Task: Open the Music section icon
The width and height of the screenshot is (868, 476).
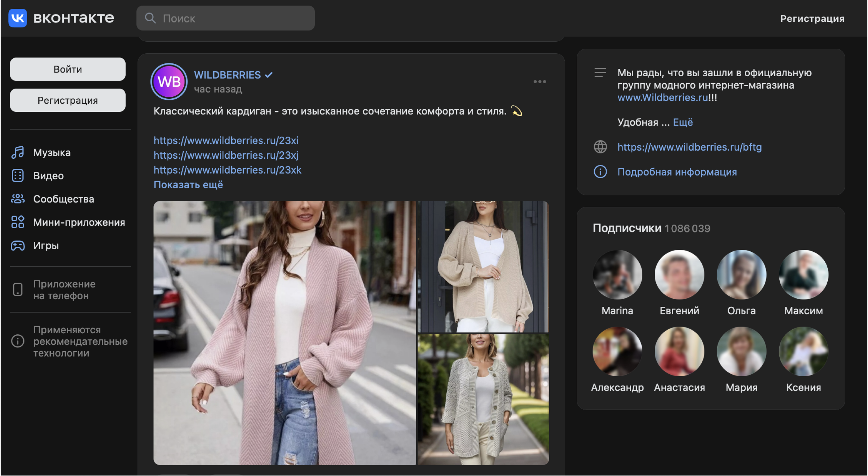Action: point(17,152)
